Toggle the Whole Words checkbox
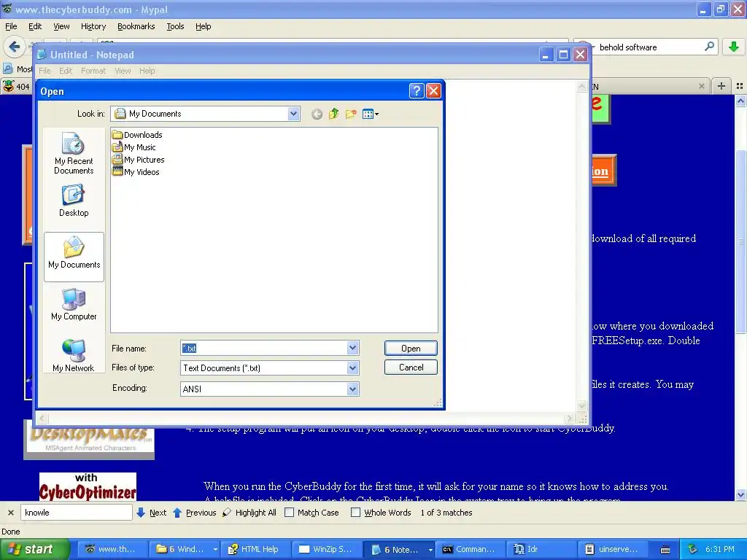This screenshot has width=747, height=560. tap(355, 513)
